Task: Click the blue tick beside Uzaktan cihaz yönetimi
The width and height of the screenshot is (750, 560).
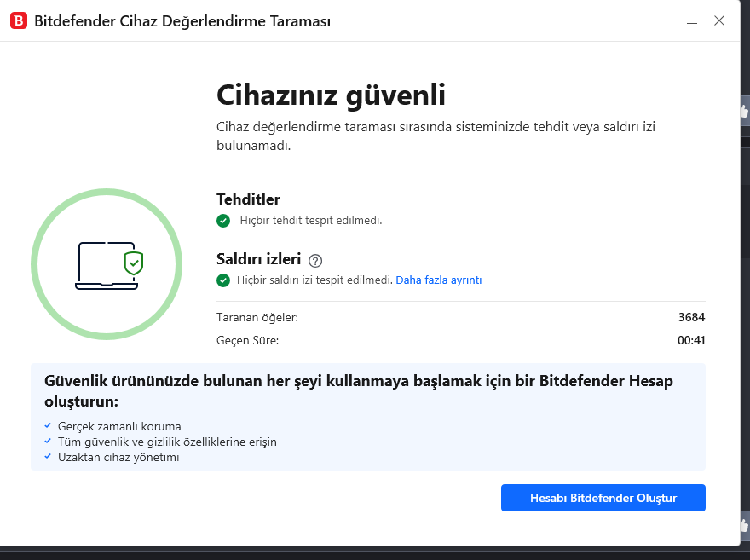Action: [x=48, y=456]
